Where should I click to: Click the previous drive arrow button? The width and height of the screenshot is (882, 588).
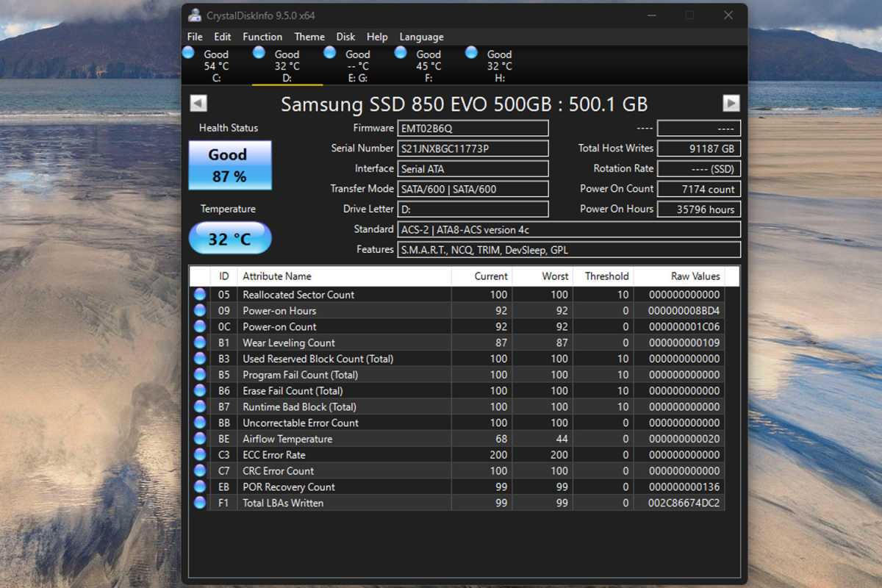coord(198,103)
